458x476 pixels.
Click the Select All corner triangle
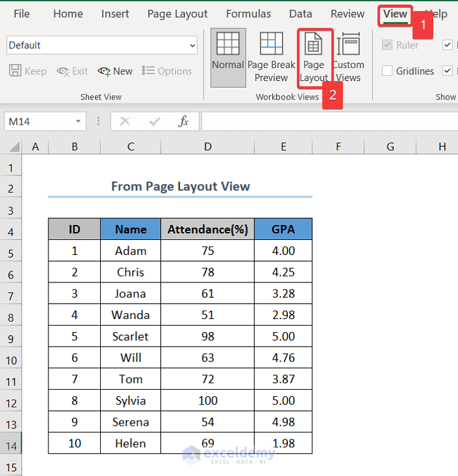coord(14,146)
